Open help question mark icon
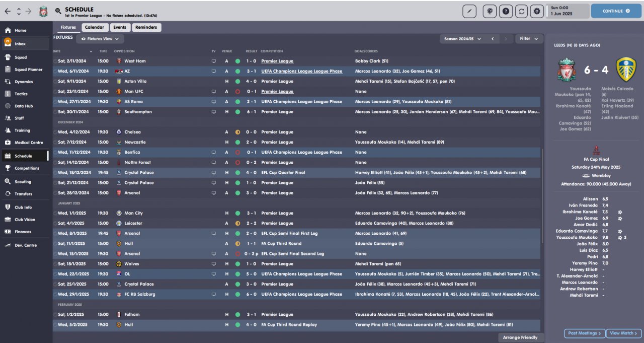Image resolution: width=644 pixels, height=343 pixels. click(506, 11)
